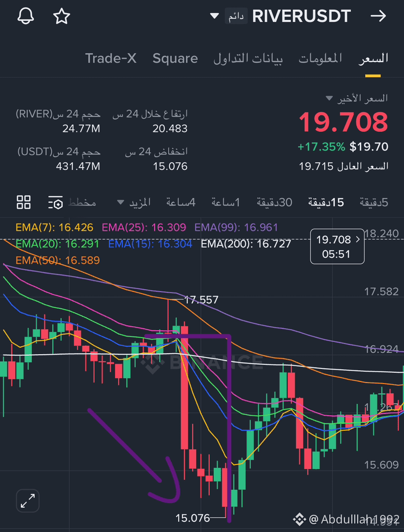Select the 4ساعة timeframe
This screenshot has height=532, width=404.
(181, 203)
